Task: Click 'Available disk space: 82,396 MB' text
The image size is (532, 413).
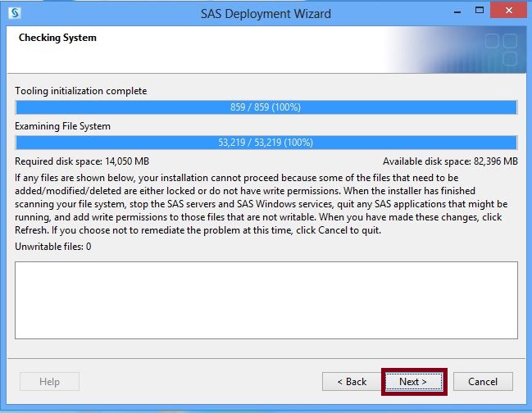Action: pyautogui.click(x=450, y=161)
